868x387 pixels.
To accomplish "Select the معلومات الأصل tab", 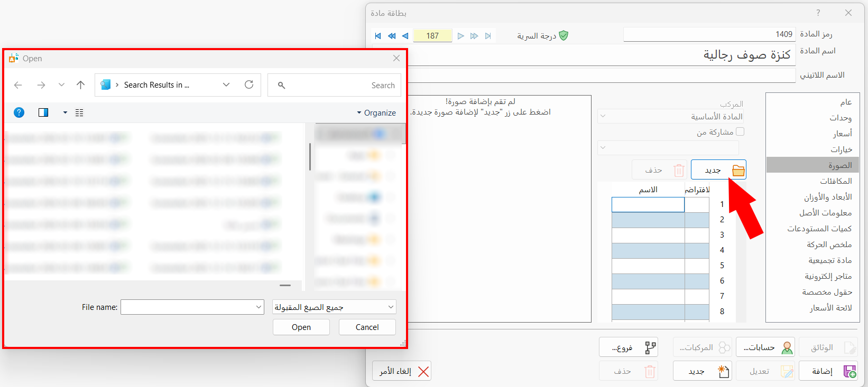I will [812, 213].
